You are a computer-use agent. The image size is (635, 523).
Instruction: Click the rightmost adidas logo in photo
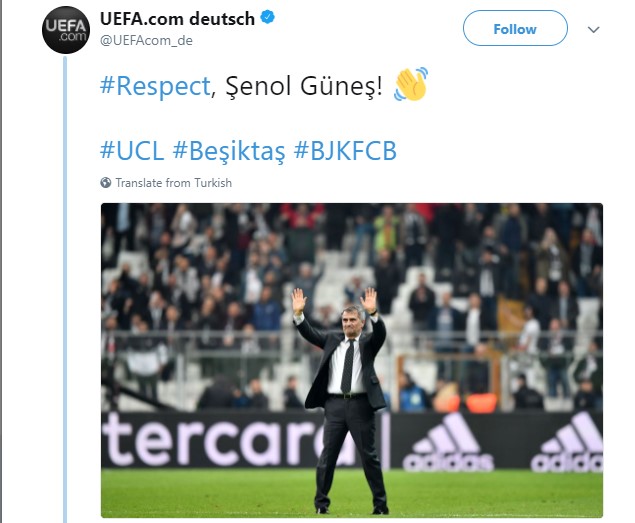pos(568,445)
